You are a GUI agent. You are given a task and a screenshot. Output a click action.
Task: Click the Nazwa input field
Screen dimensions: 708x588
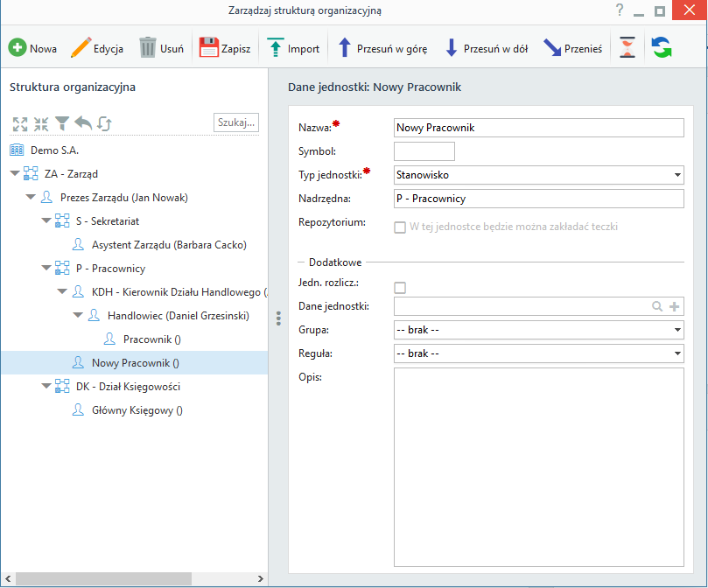click(539, 128)
